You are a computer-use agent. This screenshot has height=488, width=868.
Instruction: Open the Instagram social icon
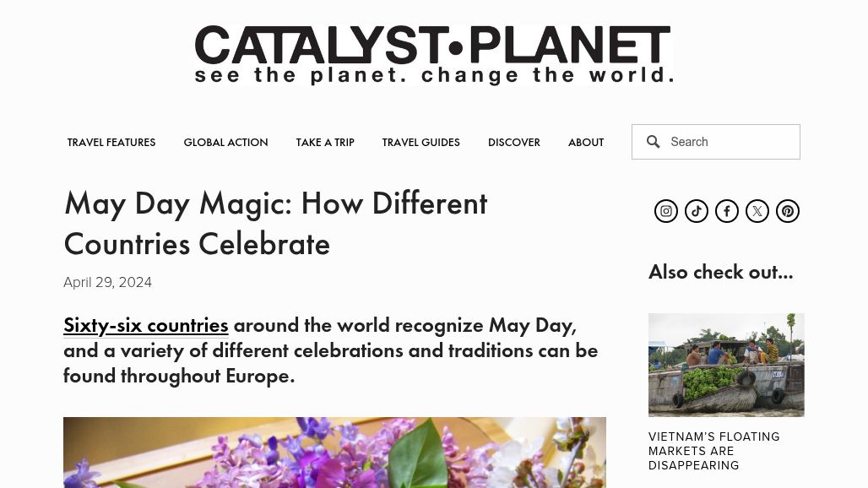point(666,211)
